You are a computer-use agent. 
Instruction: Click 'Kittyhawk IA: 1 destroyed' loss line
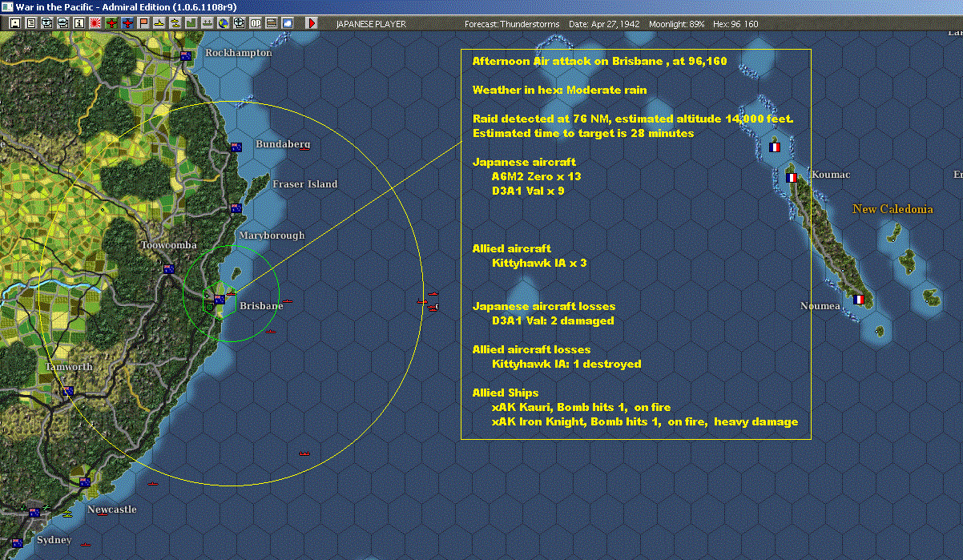tap(566, 364)
